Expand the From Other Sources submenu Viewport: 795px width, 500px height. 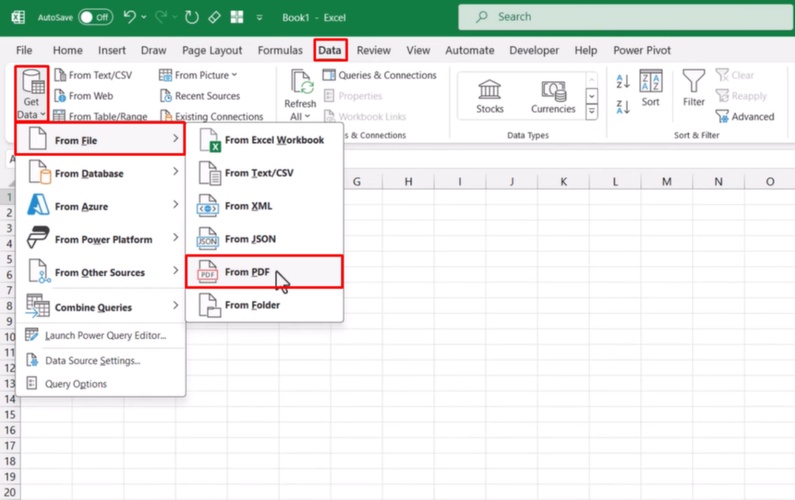pos(100,271)
